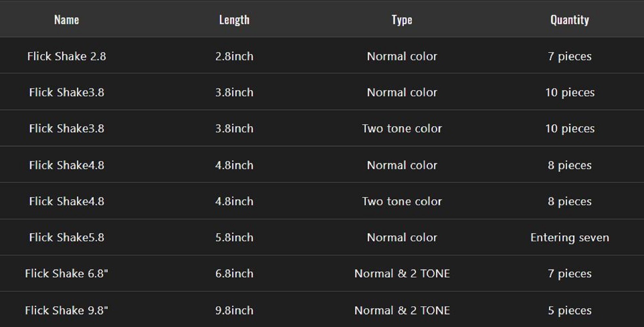Click the 6.8inch length cell
The width and height of the screenshot is (644, 327).
234,274
